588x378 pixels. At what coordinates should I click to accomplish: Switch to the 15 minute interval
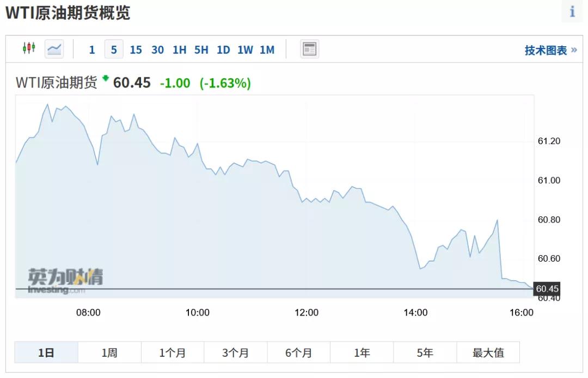pos(136,50)
